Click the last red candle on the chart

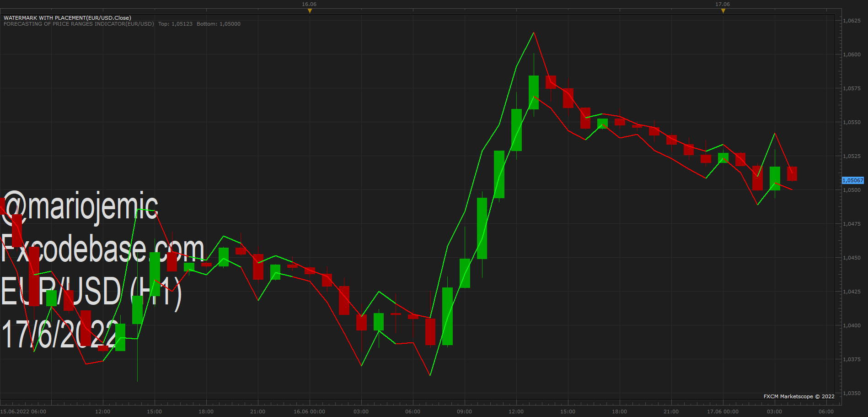[792, 173]
